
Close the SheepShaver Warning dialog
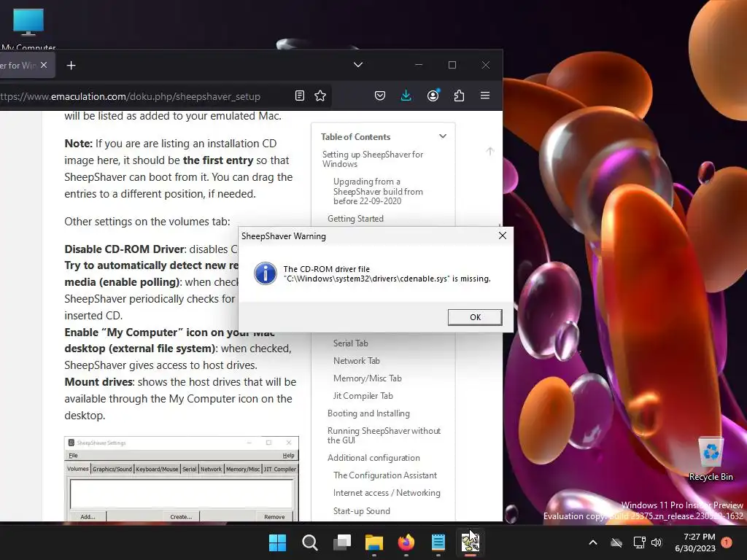click(502, 236)
